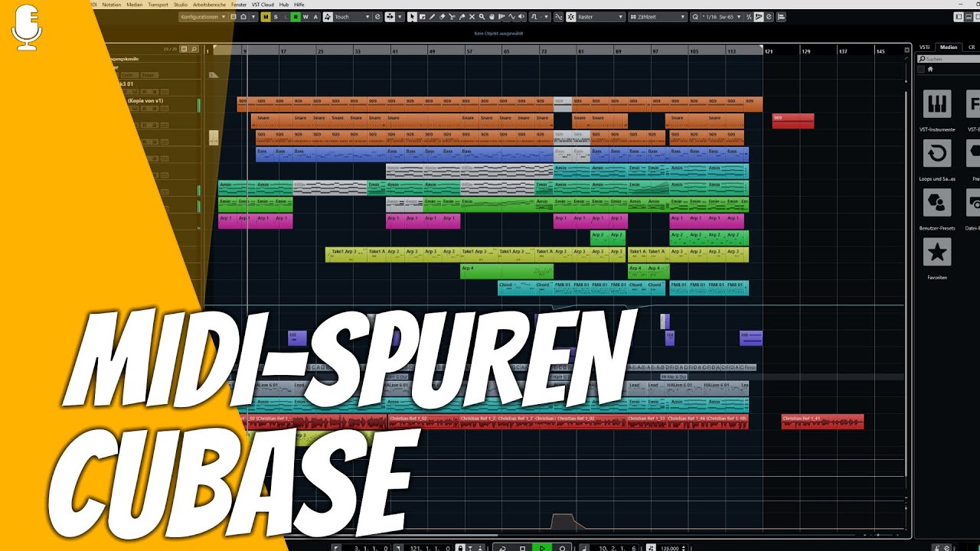Open the Konfigurationen dropdown
Image resolution: width=980 pixels, height=551 pixels.
[x=204, y=17]
